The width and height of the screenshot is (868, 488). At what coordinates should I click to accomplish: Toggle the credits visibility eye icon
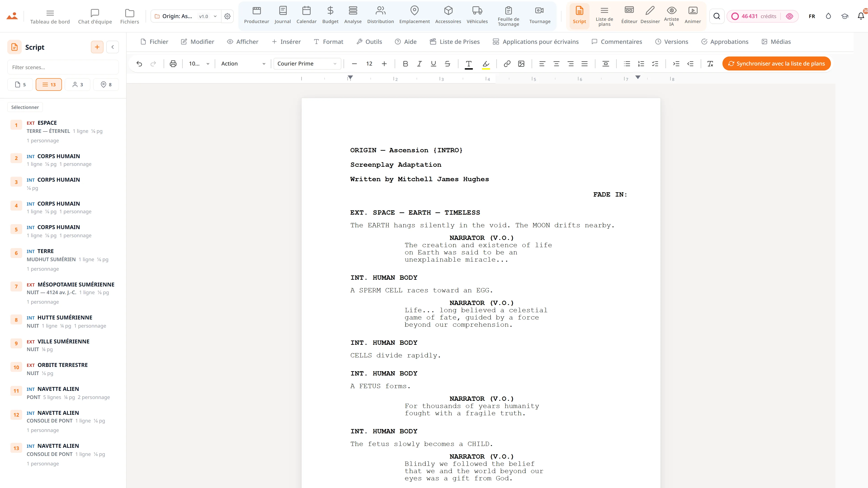coord(789,16)
